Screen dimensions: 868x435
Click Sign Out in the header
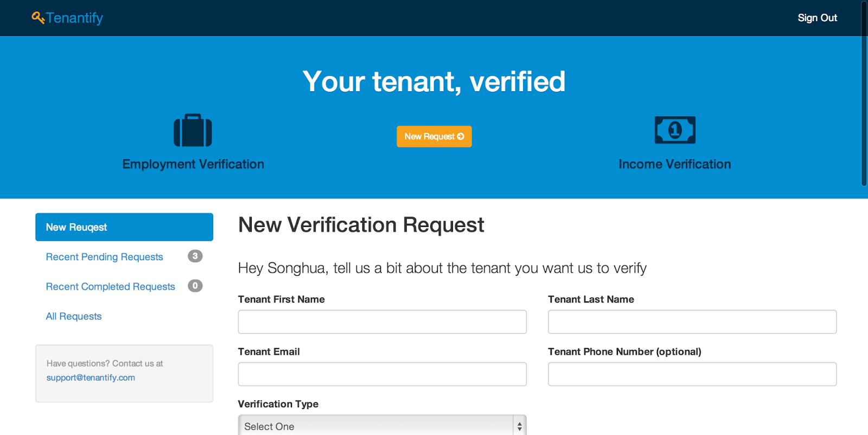click(817, 18)
